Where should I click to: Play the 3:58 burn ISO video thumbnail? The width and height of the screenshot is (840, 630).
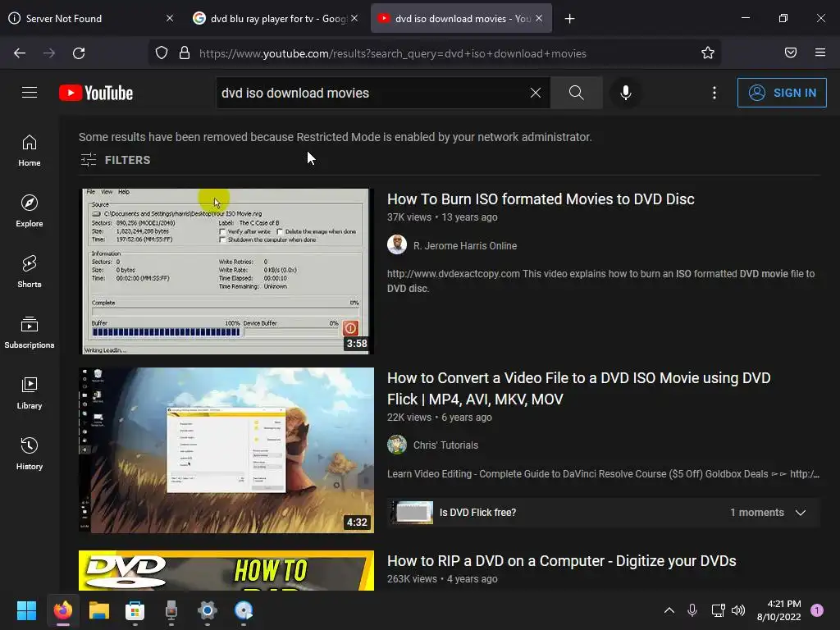click(x=226, y=271)
